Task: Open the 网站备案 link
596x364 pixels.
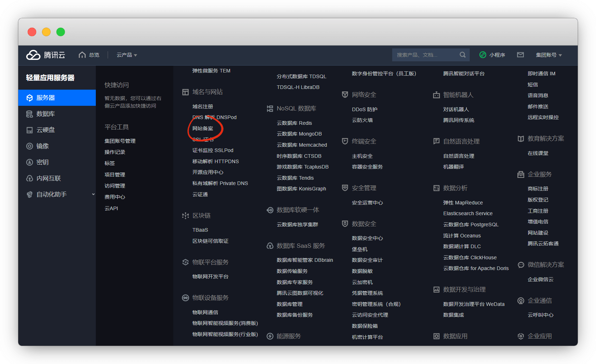Action: coord(203,128)
